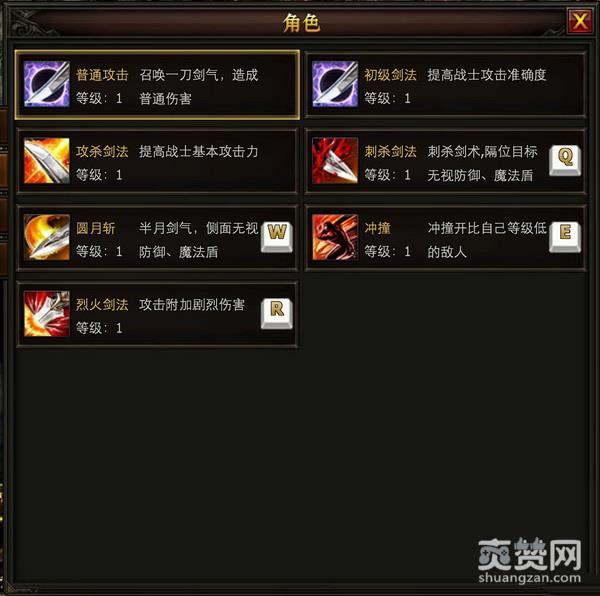600x596 pixels.
Task: Click the 刺杀剑法 skill name label
Action: point(390,151)
